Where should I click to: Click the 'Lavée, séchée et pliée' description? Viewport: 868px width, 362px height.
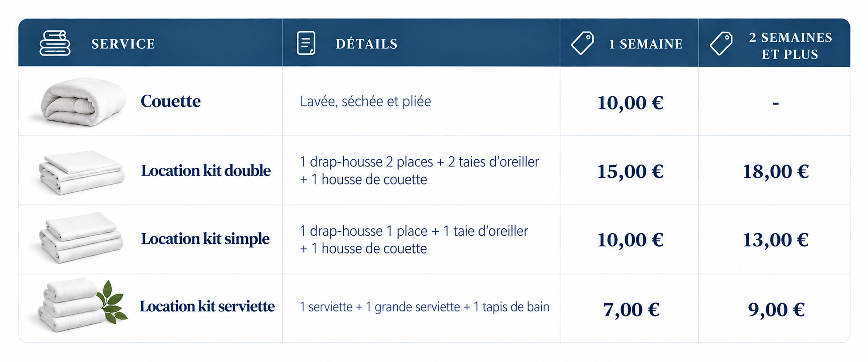[366, 102]
